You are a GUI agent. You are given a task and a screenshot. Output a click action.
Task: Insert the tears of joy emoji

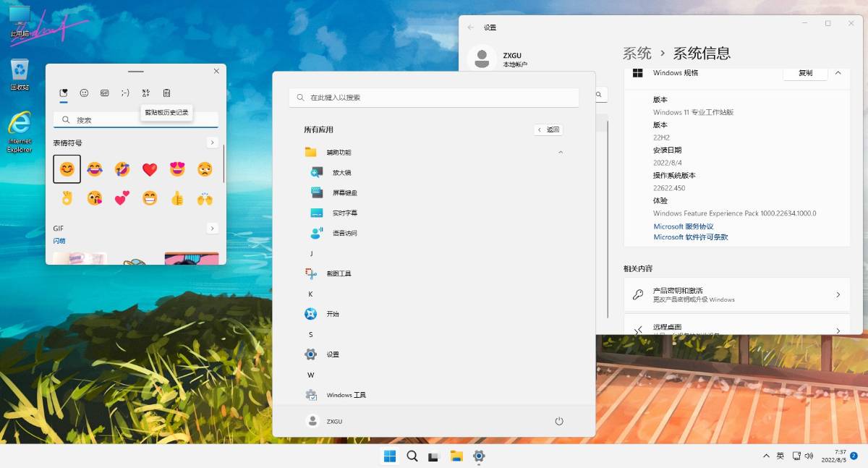[x=95, y=169]
